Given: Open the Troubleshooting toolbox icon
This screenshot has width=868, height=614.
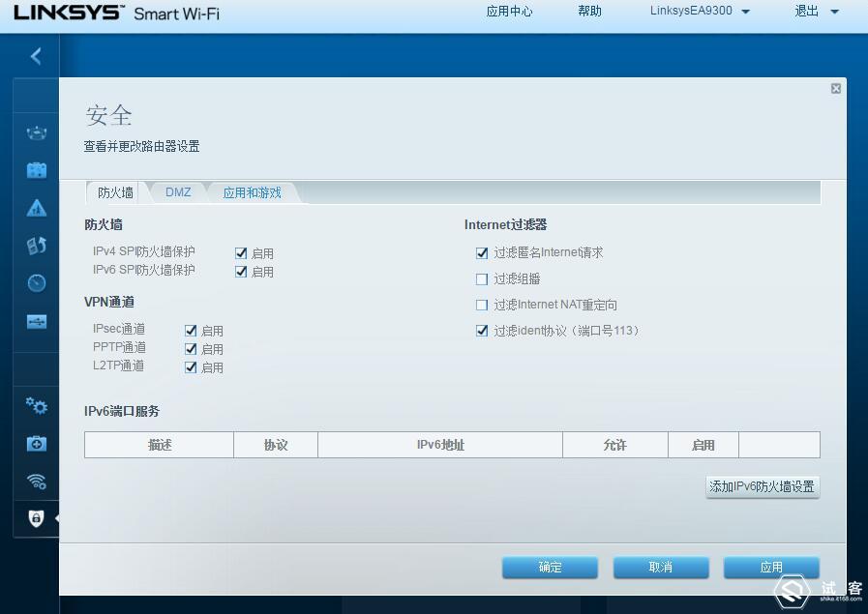Looking at the screenshot, I should coord(36,444).
